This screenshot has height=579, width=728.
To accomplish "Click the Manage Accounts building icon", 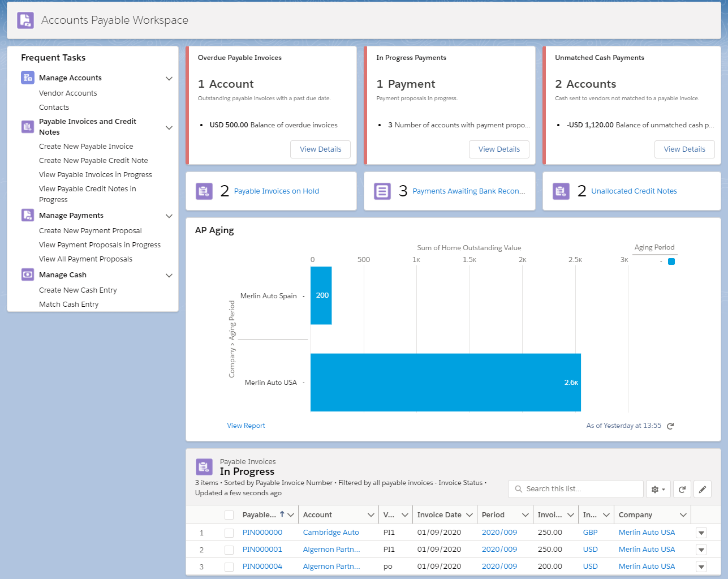I will 28,78.
